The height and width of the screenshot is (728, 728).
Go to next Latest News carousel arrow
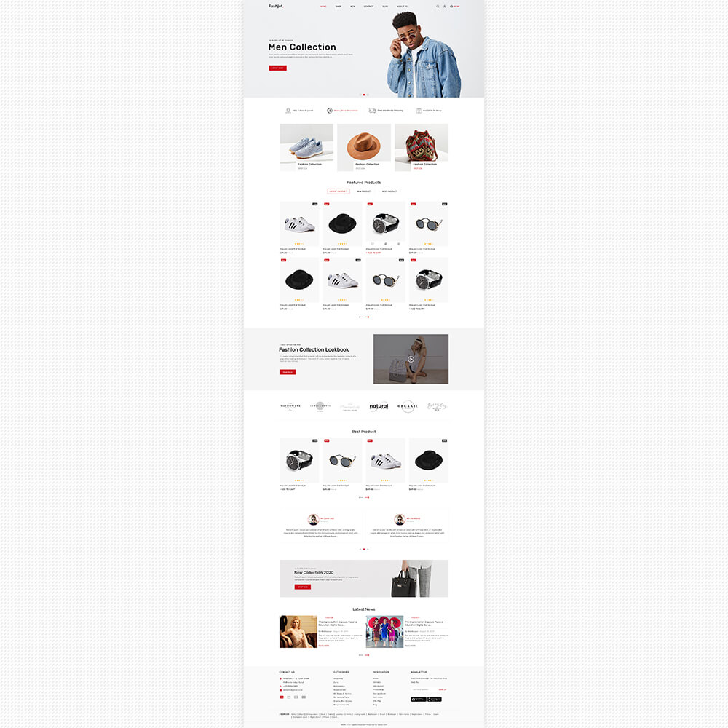367,655
